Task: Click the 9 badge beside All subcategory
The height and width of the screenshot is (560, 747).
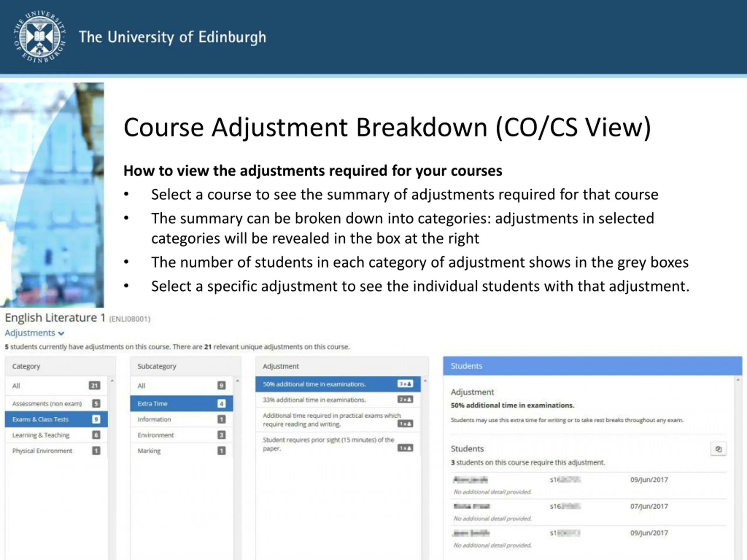Action: coord(221,386)
